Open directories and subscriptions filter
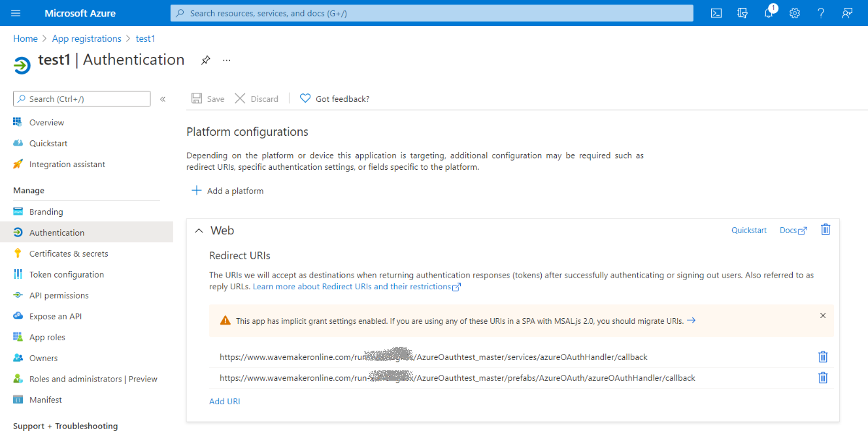This screenshot has width=868, height=433. tap(743, 13)
